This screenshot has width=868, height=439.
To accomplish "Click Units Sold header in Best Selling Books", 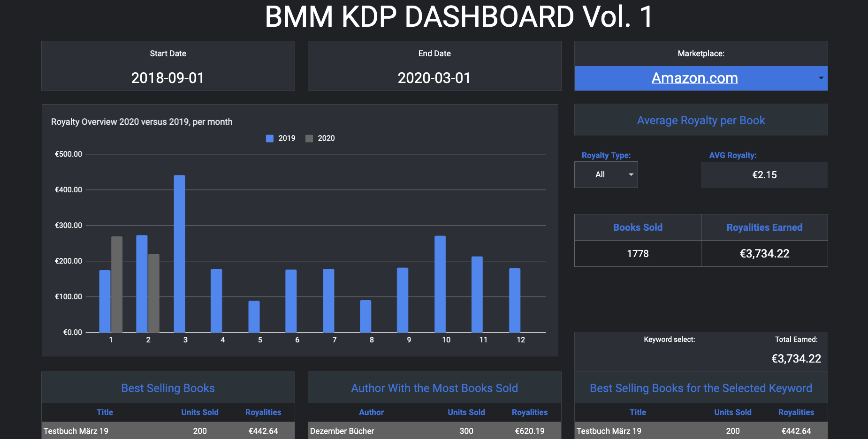I will pos(200,412).
